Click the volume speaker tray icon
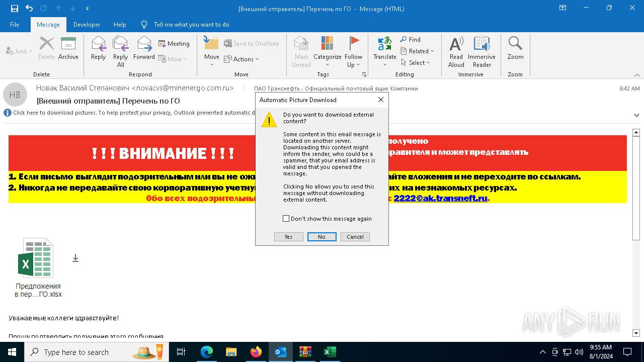The image size is (644, 362). point(579,352)
